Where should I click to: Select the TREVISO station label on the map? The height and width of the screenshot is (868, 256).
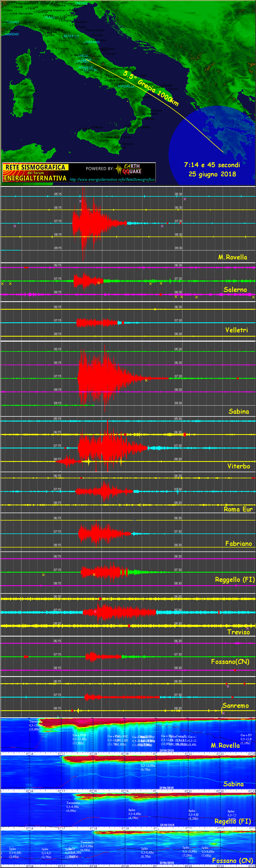[x=81, y=3]
